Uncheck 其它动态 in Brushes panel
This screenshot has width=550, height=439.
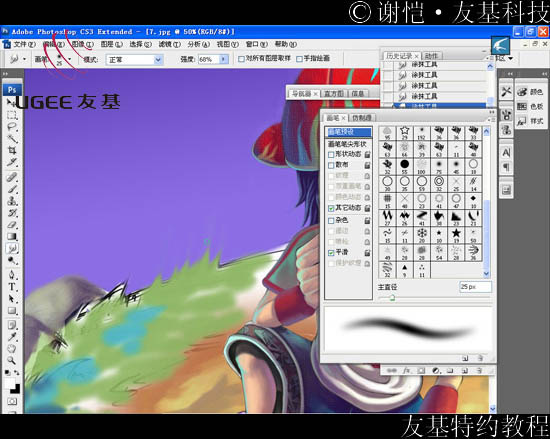331,209
